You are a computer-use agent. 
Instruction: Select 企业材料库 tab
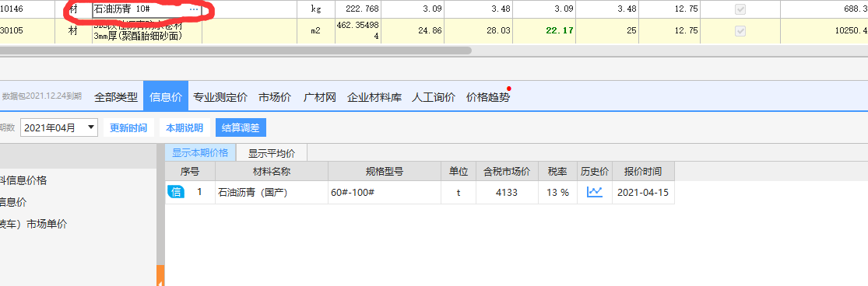point(374,97)
